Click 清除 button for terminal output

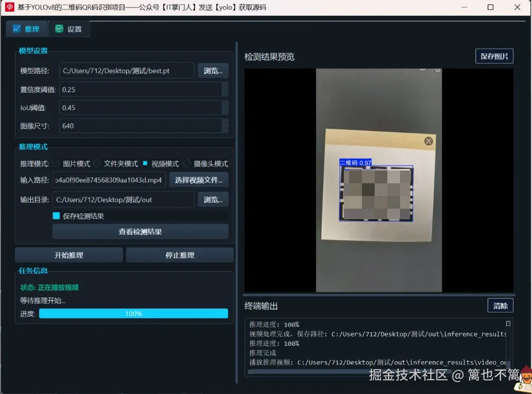pyautogui.click(x=500, y=306)
